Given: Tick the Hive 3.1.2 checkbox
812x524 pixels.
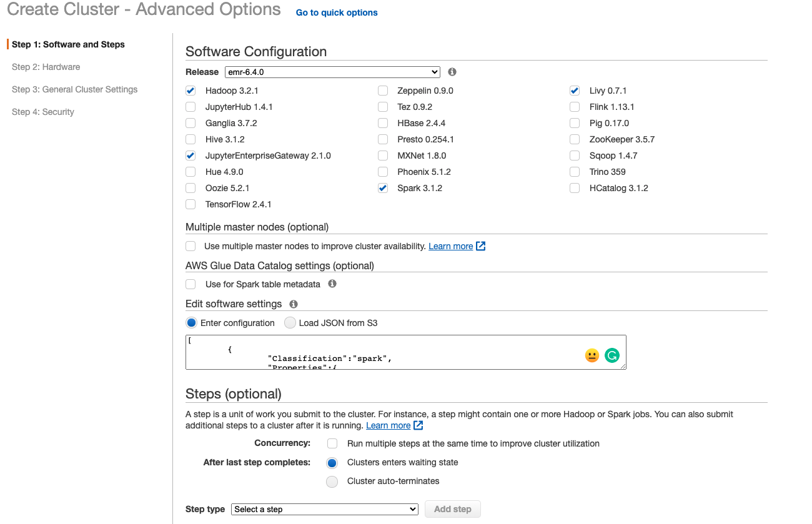Looking at the screenshot, I should coord(191,139).
